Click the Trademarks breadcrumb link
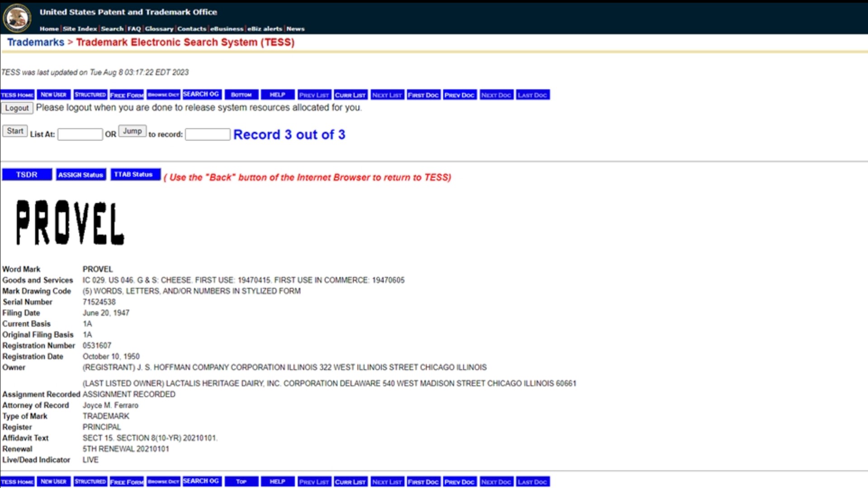This screenshot has height=488, width=868. coord(36,42)
